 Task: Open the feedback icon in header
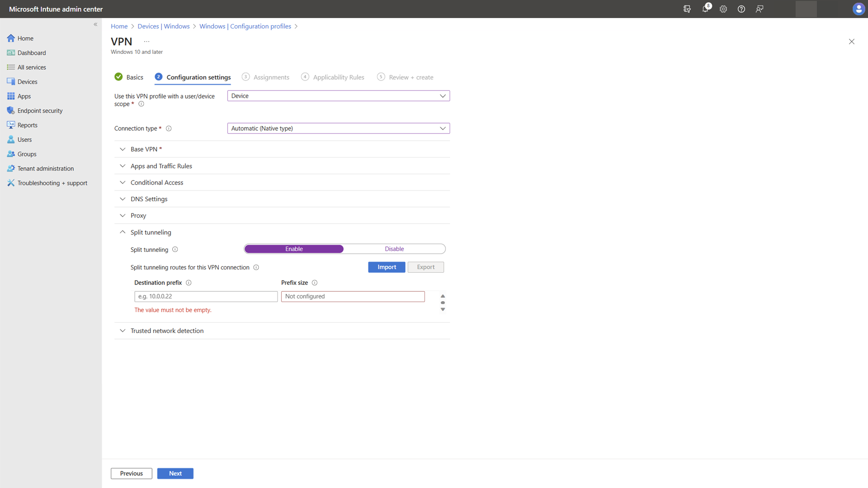(x=759, y=9)
